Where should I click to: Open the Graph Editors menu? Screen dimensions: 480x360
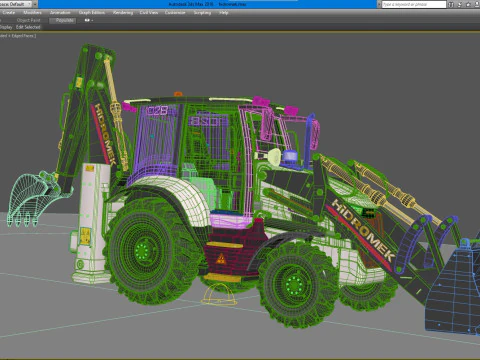coord(92,13)
